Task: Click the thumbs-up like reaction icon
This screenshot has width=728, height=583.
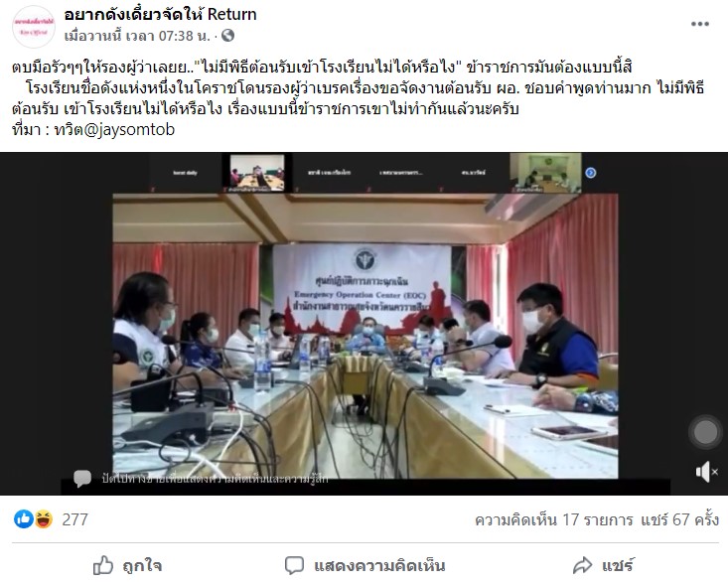Action: 23,519
